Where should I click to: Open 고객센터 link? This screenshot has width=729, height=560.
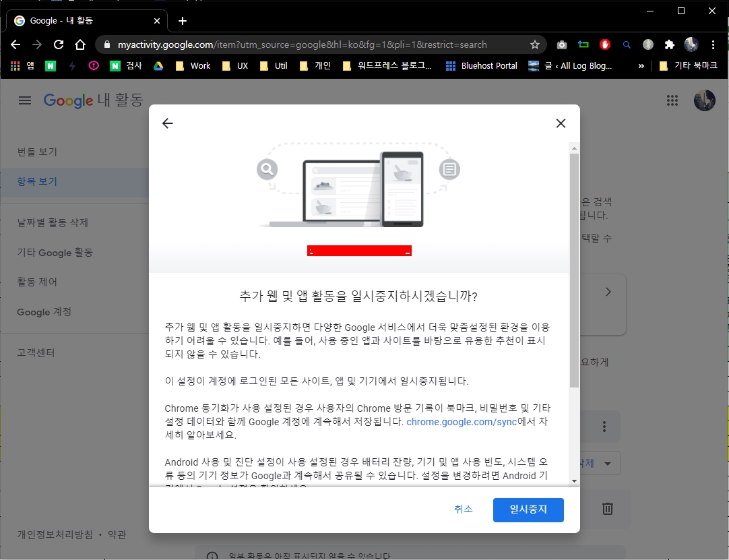(x=36, y=353)
